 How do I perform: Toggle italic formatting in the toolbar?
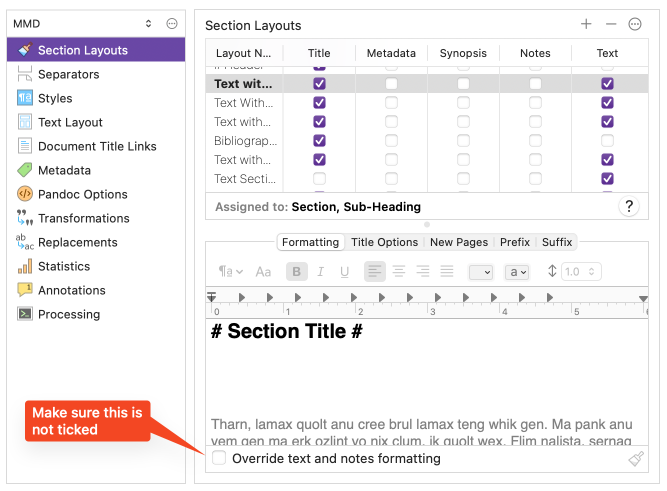pos(320,271)
